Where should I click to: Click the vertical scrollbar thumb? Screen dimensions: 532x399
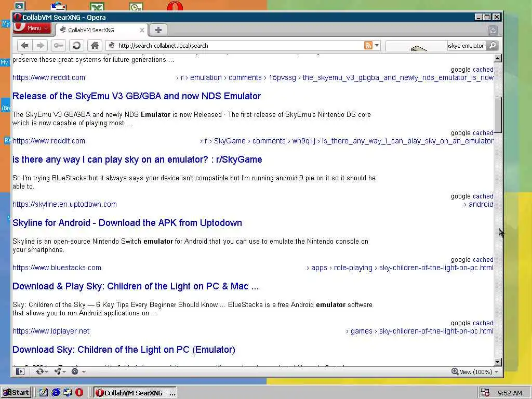(497, 115)
